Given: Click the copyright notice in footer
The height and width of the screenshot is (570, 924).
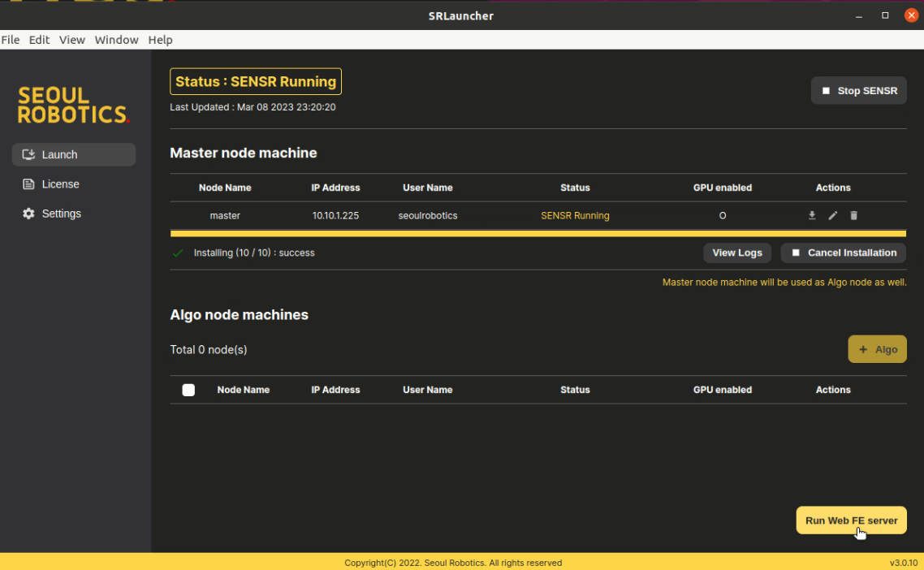Looking at the screenshot, I should [453, 563].
